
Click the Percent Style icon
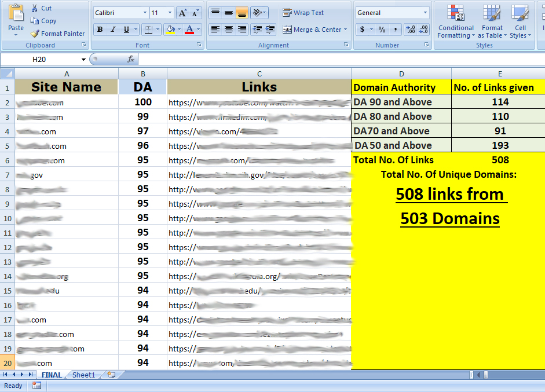pos(382,30)
